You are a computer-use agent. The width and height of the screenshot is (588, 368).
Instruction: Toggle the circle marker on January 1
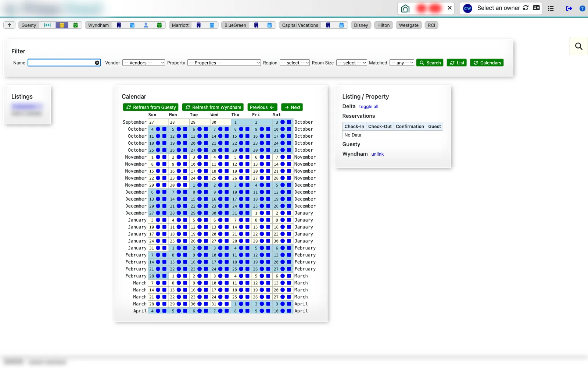tap(262, 213)
